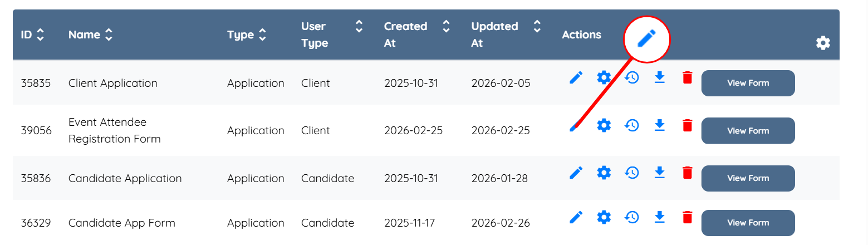Screen dimensions: 868x245
Task: Edit the Client Application form
Action: coord(576,78)
